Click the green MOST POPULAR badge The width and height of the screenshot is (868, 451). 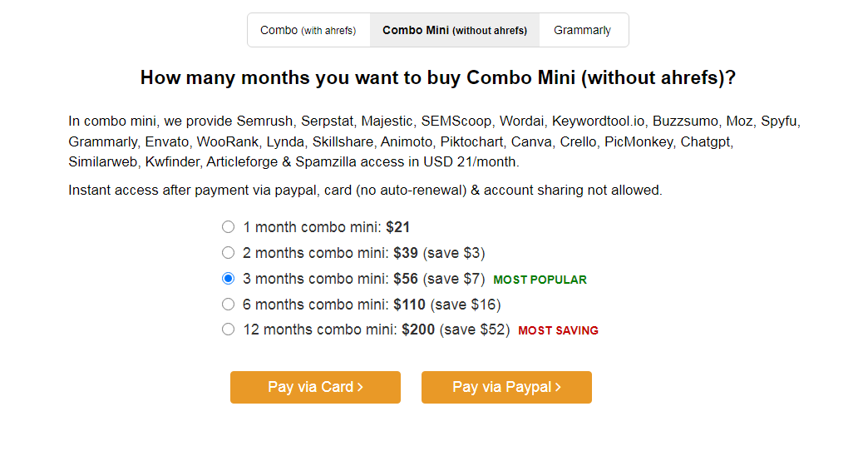540,280
